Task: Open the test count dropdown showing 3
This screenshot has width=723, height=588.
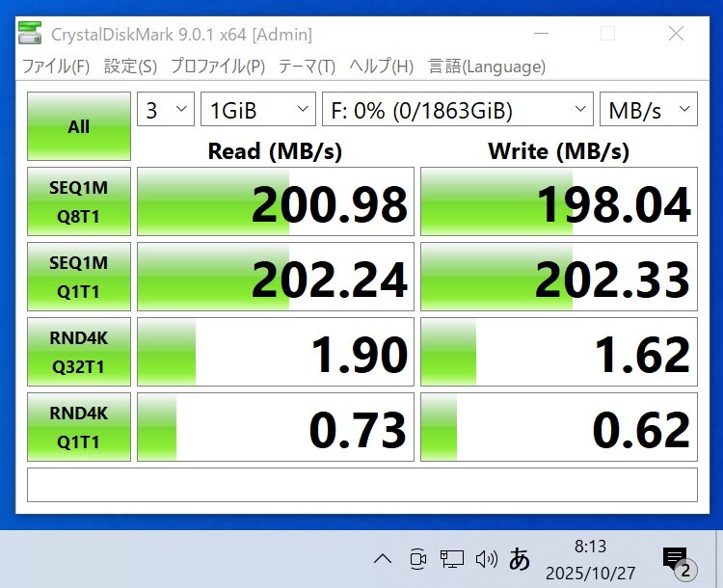Action: tap(166, 109)
